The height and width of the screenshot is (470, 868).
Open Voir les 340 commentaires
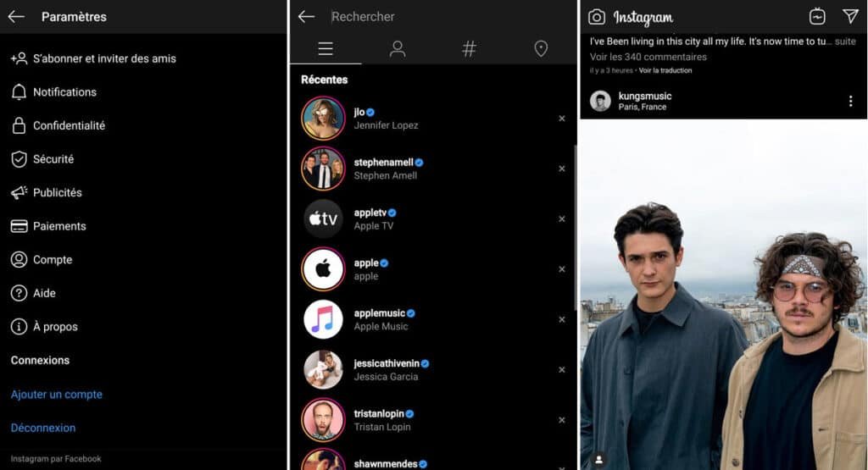point(648,57)
